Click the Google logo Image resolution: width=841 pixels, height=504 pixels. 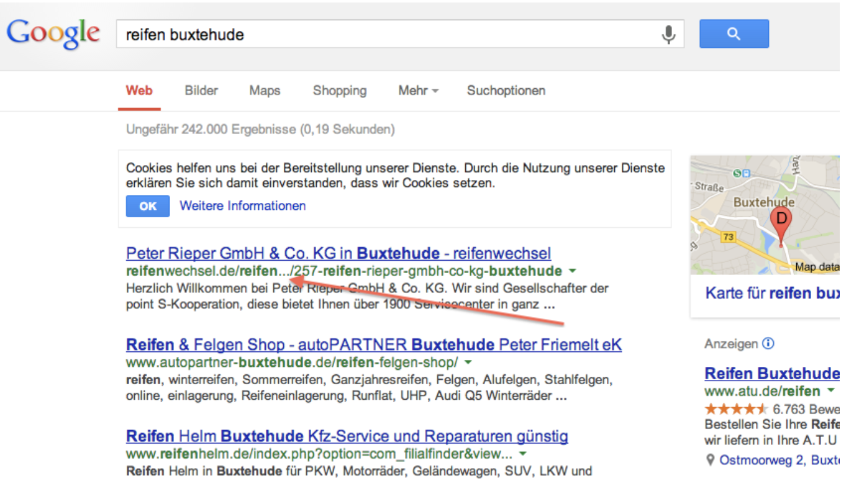pyautogui.click(x=53, y=34)
